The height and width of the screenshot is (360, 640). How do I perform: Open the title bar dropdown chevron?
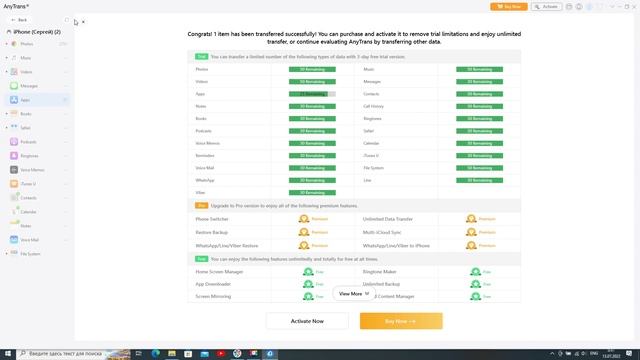click(612, 7)
